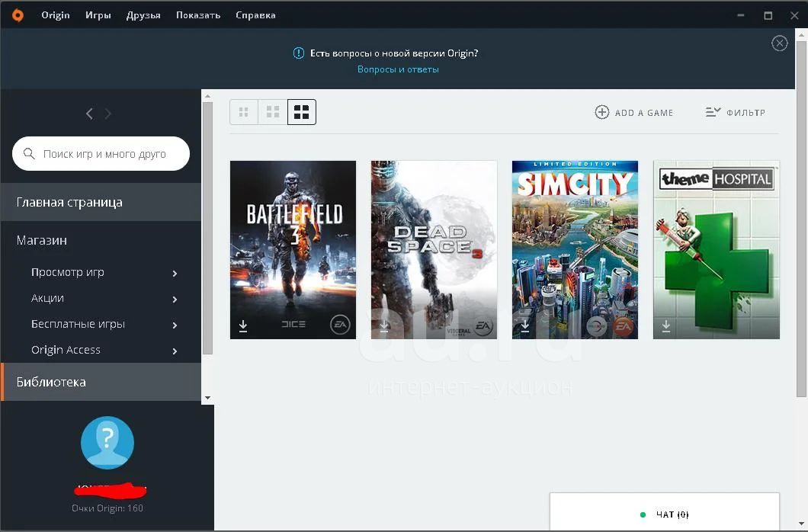Open Главная страница in the sidebar
This screenshot has width=808, height=532.
coord(101,202)
